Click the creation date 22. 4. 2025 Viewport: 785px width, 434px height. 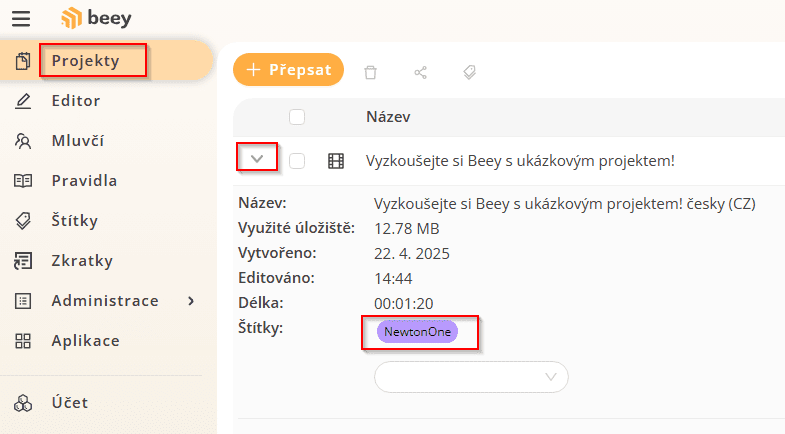pos(412,254)
